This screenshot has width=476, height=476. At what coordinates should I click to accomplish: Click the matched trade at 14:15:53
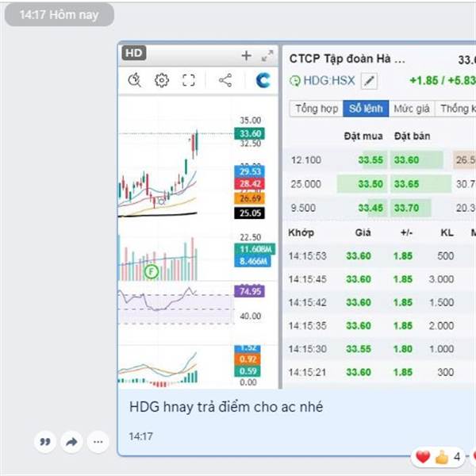click(x=378, y=256)
